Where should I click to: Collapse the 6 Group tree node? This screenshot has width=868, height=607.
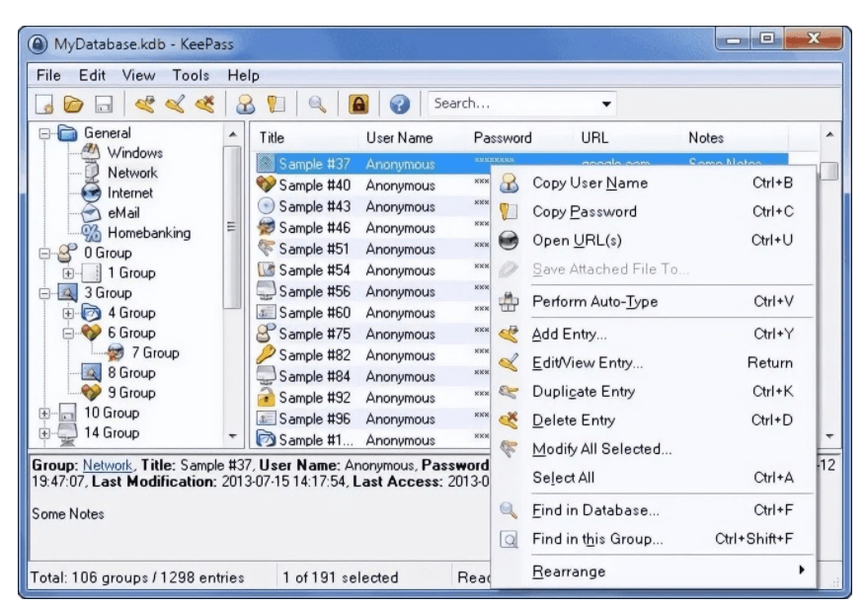coord(68,333)
